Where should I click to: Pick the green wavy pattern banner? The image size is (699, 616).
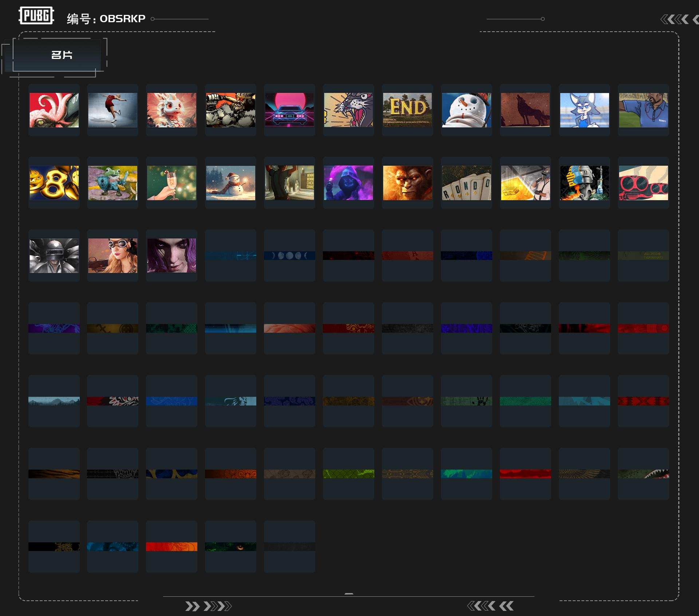pyautogui.click(x=525, y=401)
